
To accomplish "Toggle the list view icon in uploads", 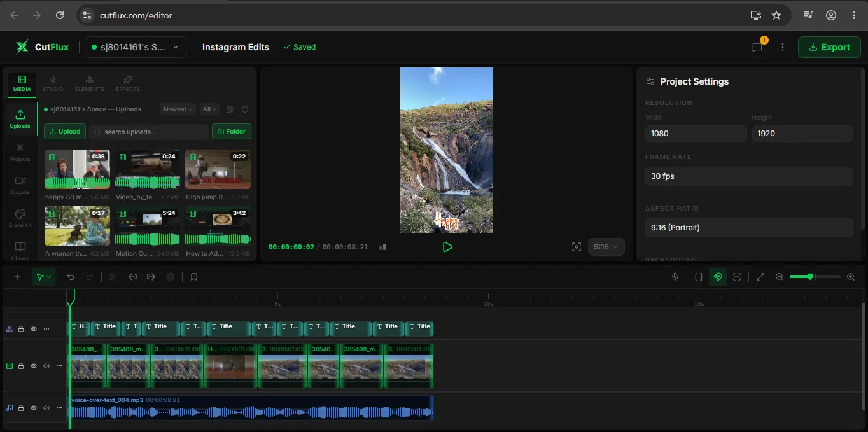I will click(x=230, y=109).
